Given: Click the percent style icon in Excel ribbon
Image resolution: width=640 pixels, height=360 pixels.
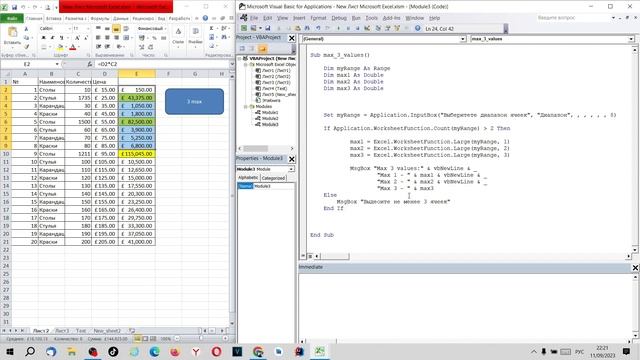Looking at the screenshot, I should pos(154,38).
